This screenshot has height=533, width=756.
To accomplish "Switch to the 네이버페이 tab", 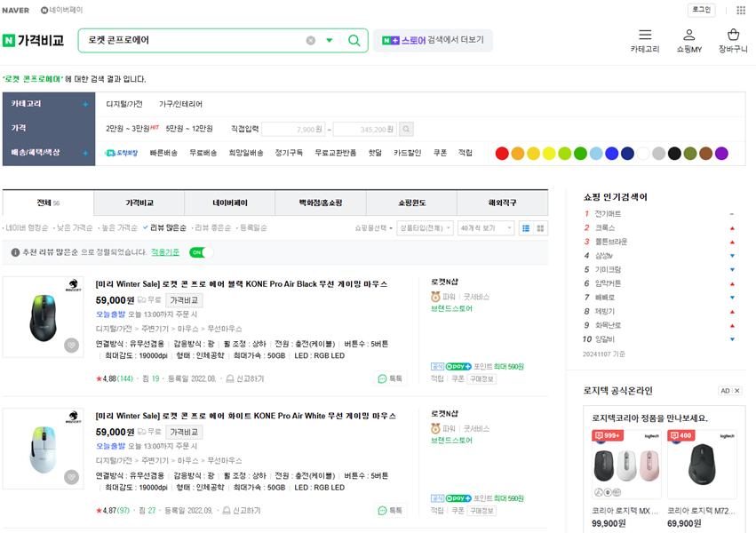I will click(230, 203).
